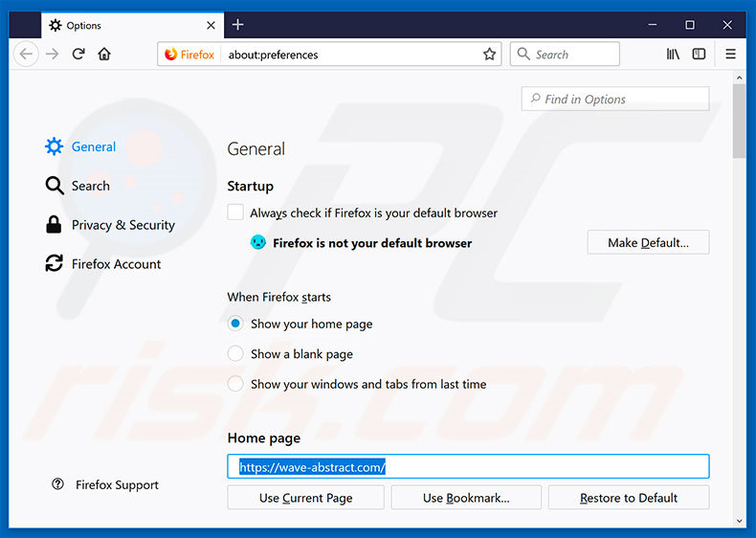This screenshot has height=538, width=756.
Task: Select Show a blank page option
Action: (235, 354)
